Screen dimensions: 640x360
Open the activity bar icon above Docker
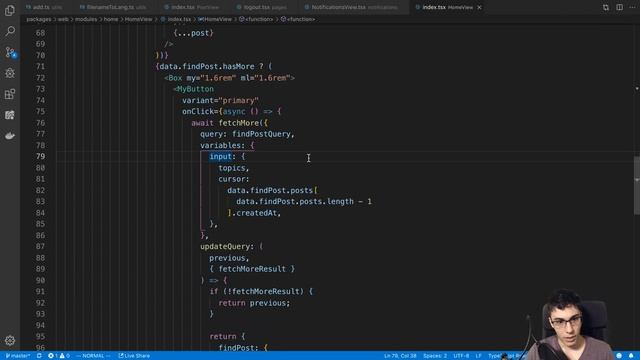coord(10,115)
